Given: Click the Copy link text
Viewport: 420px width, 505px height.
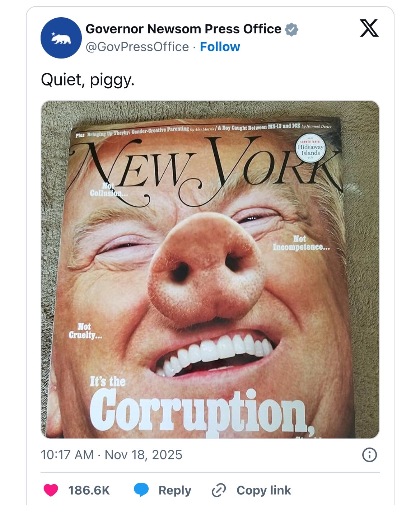Looking at the screenshot, I should click(x=263, y=490).
